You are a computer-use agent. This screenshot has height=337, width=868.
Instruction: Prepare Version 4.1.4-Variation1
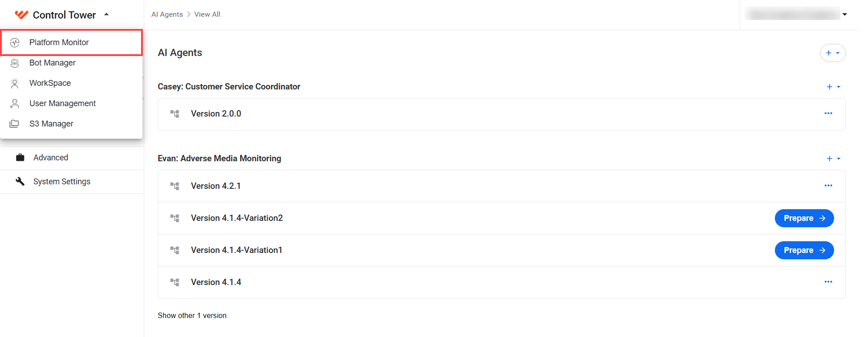(x=804, y=250)
